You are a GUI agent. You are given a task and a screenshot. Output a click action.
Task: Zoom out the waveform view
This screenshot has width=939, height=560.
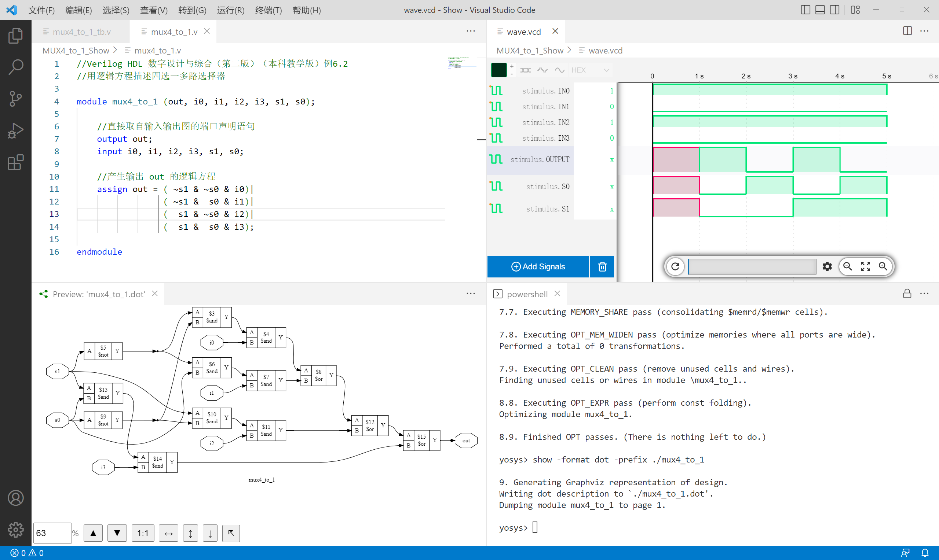point(848,266)
